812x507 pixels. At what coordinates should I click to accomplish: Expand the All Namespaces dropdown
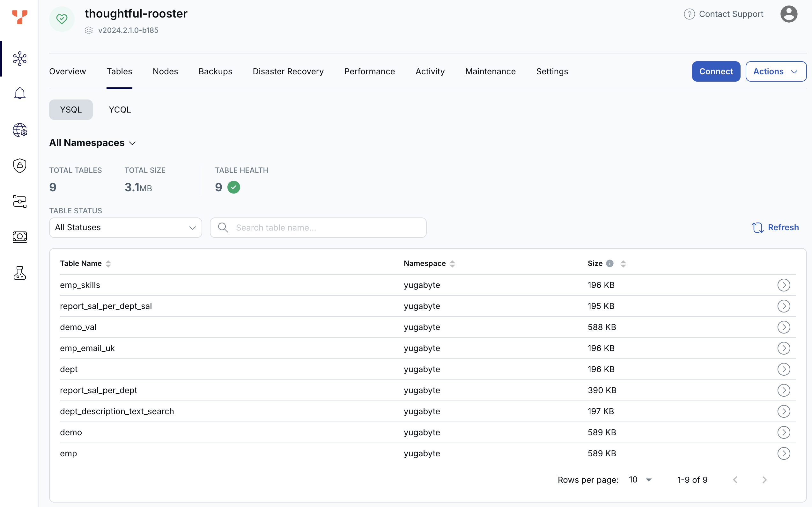pos(92,143)
